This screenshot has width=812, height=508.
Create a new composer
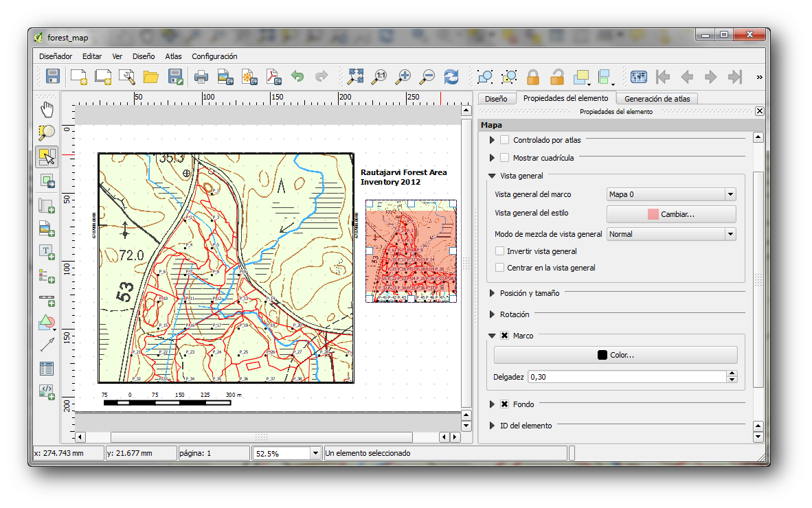(x=79, y=77)
